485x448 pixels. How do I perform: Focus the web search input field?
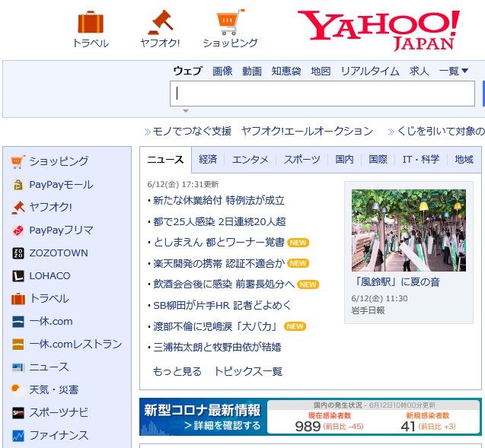[322, 94]
